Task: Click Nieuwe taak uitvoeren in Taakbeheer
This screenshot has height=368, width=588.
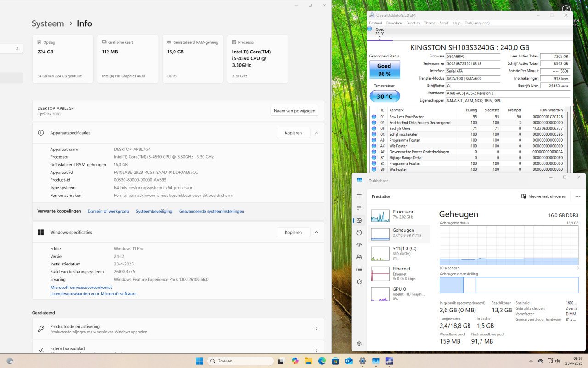Action: (543, 196)
